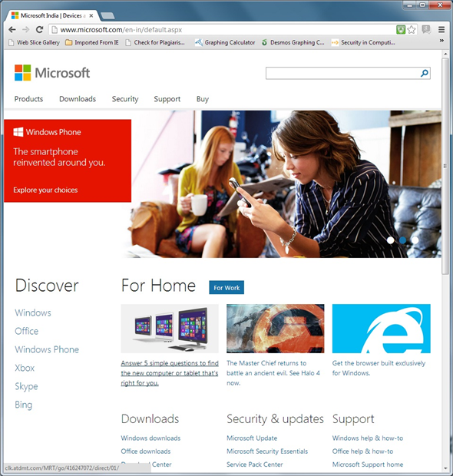
Task: Open the Buy navigation menu
Action: point(203,99)
